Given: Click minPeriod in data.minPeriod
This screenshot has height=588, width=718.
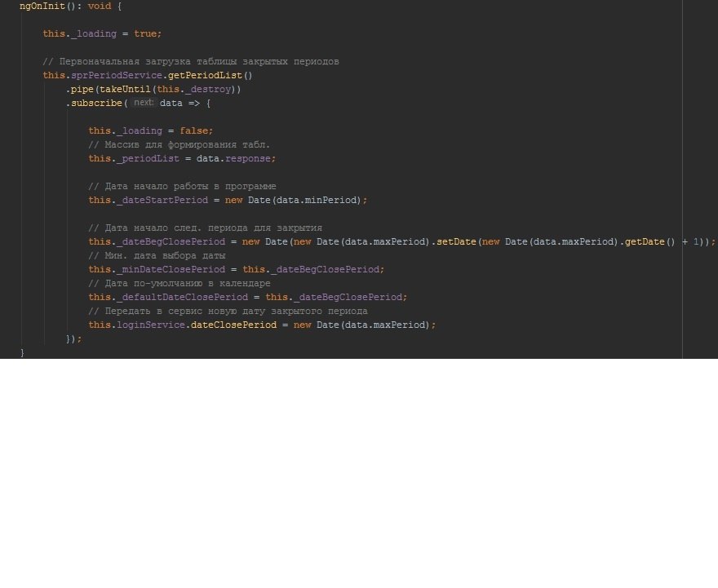Looking at the screenshot, I should [x=330, y=201].
